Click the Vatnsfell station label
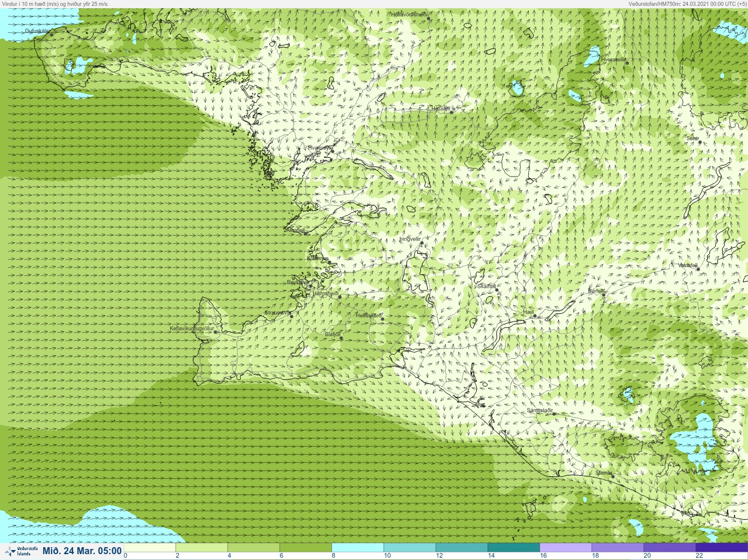Viewport: 748px width, 560px height. pos(688,265)
